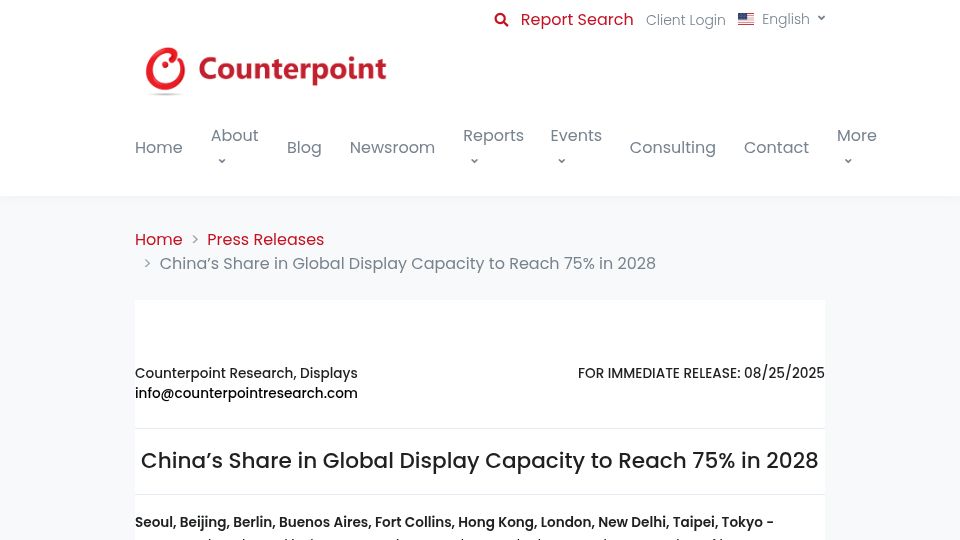Screen dimensions: 960x540
Task: Open the Client Login link
Action: pos(686,20)
